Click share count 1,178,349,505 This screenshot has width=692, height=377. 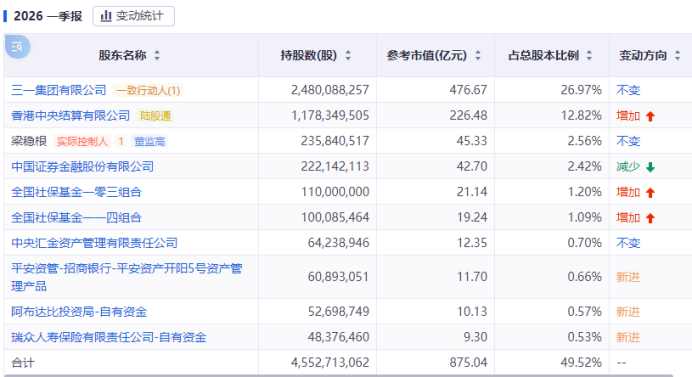tap(330, 116)
